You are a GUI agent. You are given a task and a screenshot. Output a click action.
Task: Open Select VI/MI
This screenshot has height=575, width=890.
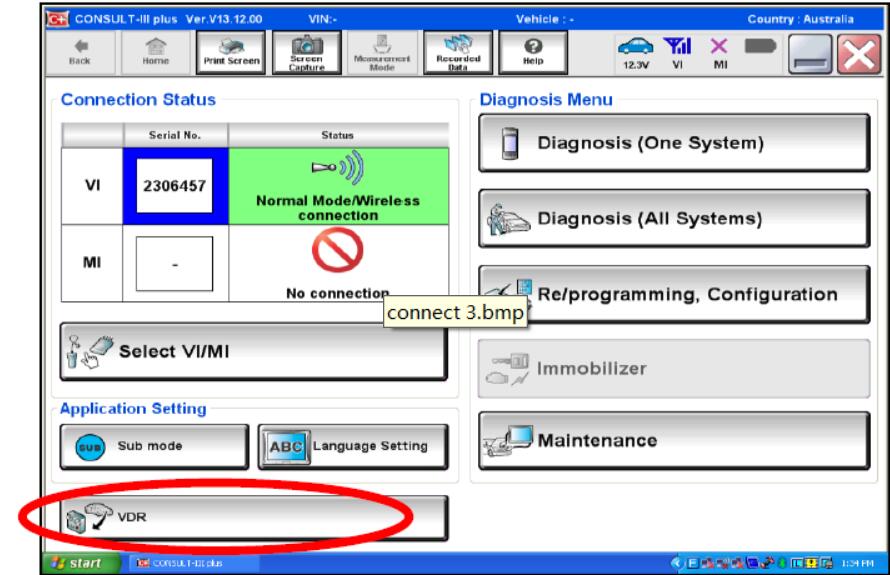point(254,351)
